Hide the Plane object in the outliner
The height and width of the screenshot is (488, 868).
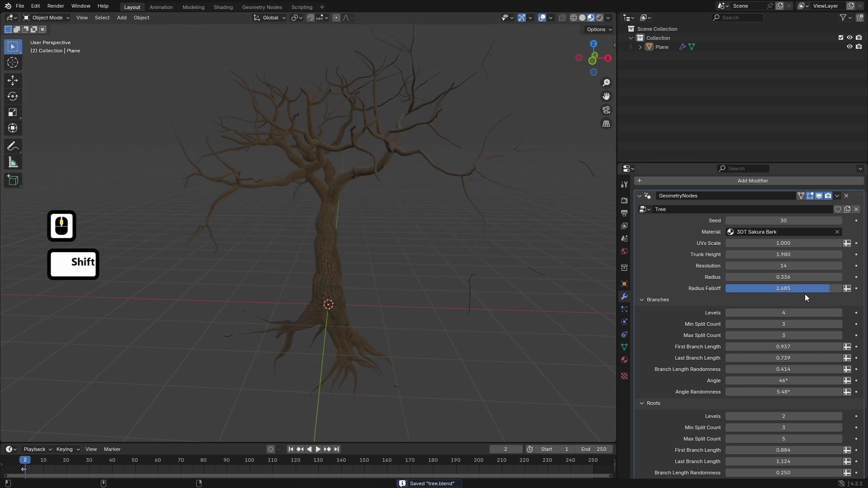[x=850, y=47]
